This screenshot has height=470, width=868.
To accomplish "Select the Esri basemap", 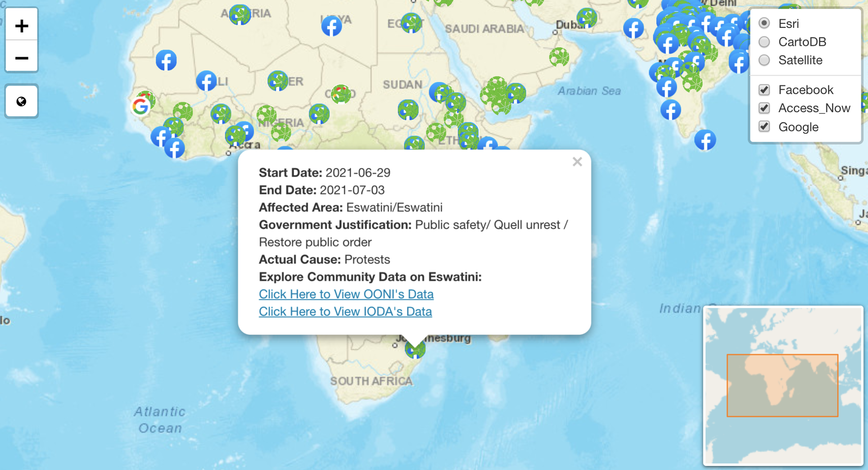I will point(764,23).
